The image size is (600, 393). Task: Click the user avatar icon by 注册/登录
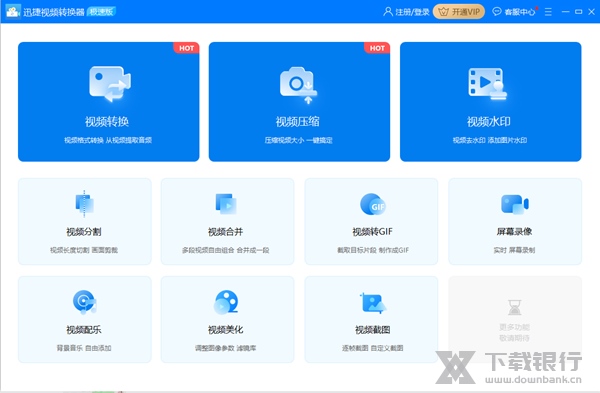tap(388, 11)
